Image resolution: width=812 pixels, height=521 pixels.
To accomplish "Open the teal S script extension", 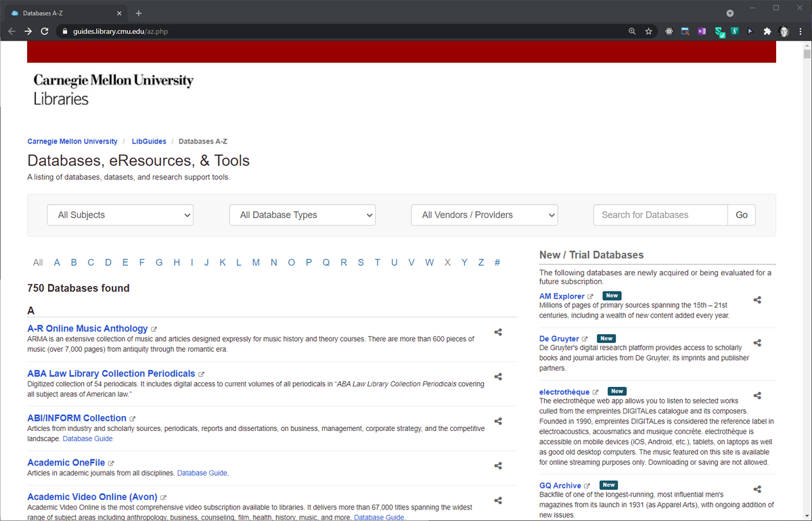I will pyautogui.click(x=734, y=31).
